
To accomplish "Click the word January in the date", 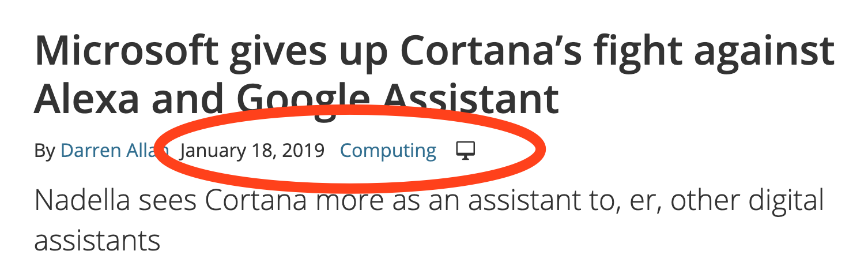I will [213, 151].
